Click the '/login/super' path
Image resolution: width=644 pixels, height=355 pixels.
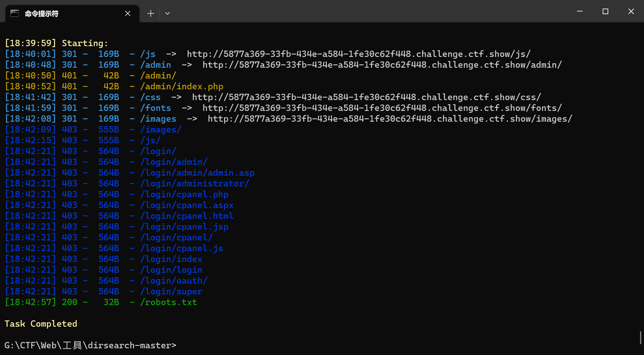[171, 291]
